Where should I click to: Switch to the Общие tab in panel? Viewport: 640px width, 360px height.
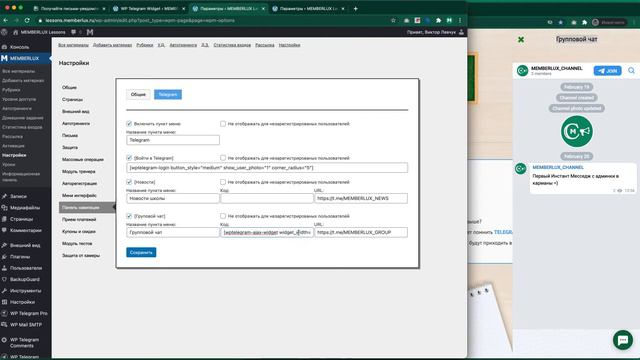(x=138, y=94)
